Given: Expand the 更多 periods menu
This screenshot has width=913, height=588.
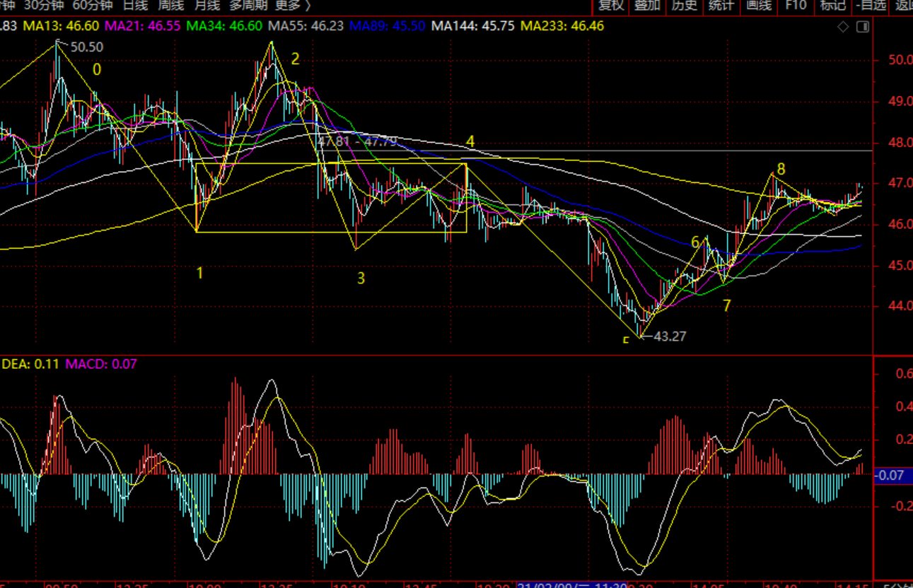Looking at the screenshot, I should [292, 6].
